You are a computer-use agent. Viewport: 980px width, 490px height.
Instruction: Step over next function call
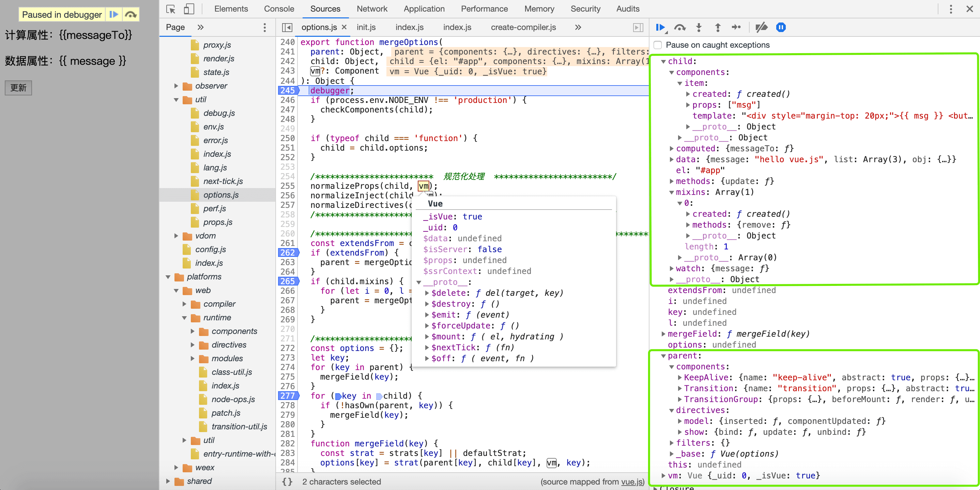679,27
